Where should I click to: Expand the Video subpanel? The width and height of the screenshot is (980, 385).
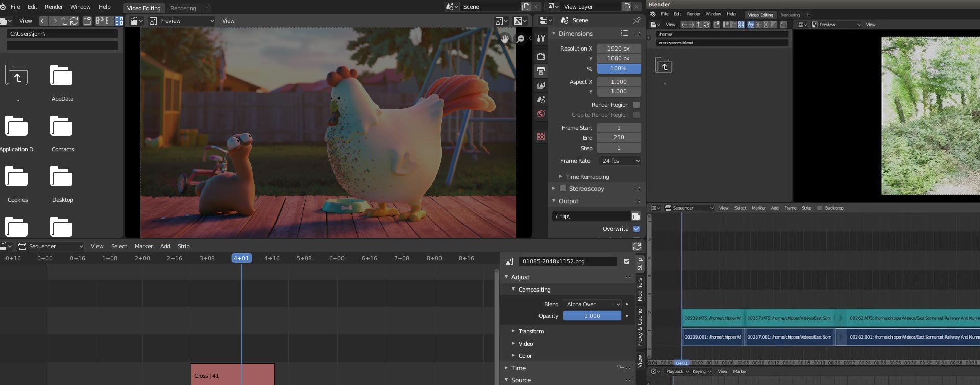click(513, 344)
